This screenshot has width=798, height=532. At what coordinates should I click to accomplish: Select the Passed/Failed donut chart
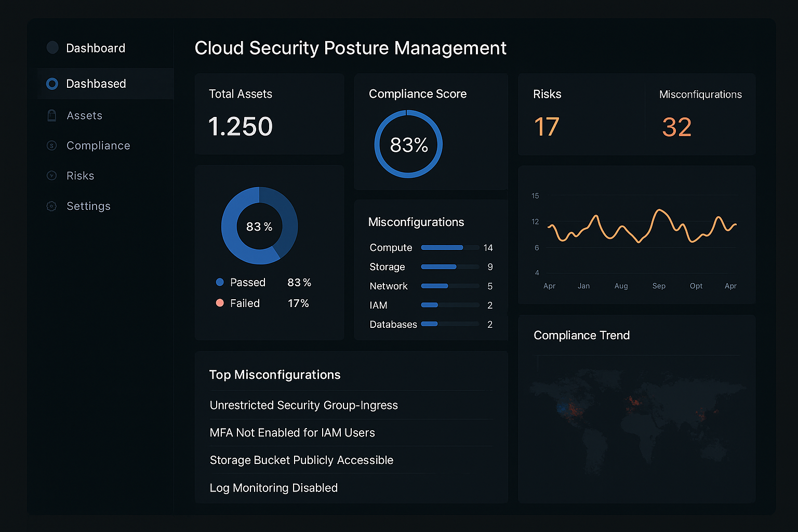(x=259, y=226)
